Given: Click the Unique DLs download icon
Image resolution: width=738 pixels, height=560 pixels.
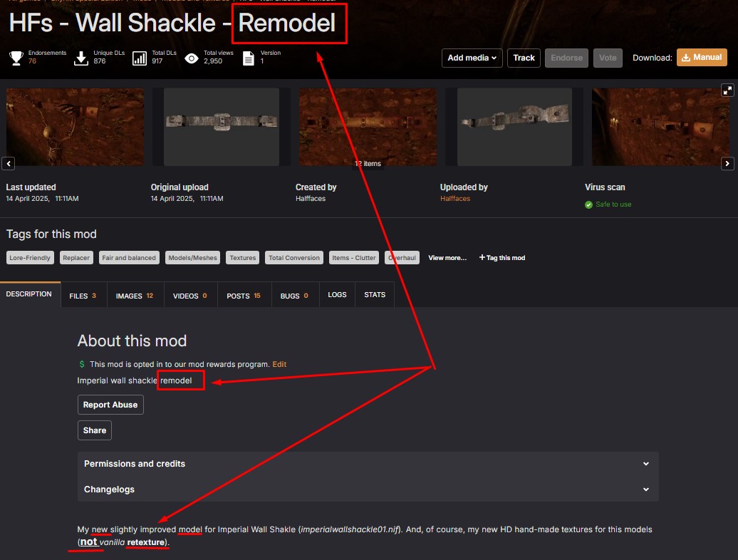Looking at the screenshot, I should pos(81,58).
